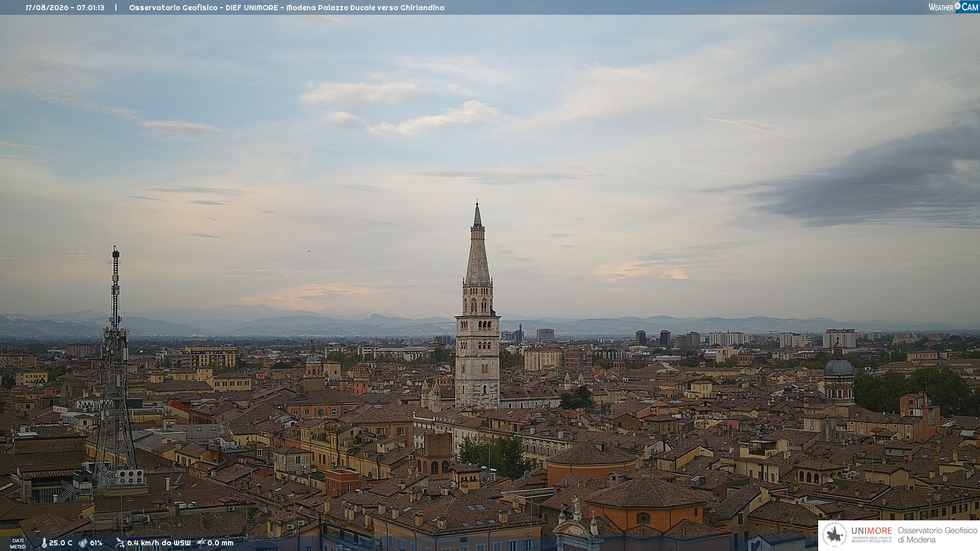
Task: Click the 61% humidity value
Action: 96,543
